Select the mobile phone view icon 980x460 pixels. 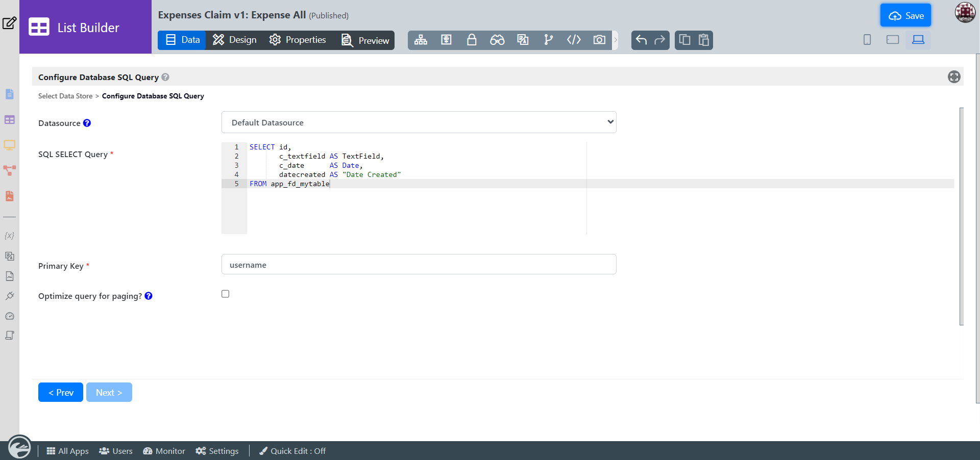(867, 40)
